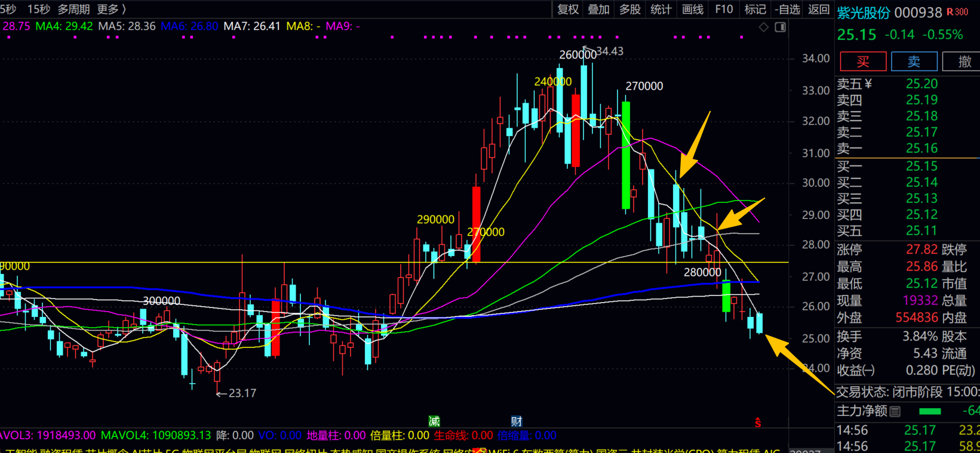This screenshot has height=453, width=980.
Task: Click the 卖一 price 25.16
Action: 921,148
